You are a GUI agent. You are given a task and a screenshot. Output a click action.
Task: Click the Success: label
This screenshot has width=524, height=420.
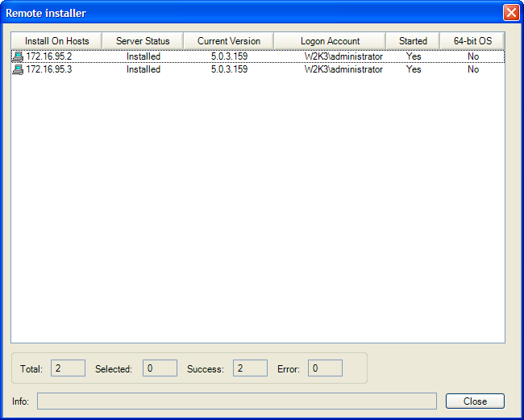click(206, 369)
